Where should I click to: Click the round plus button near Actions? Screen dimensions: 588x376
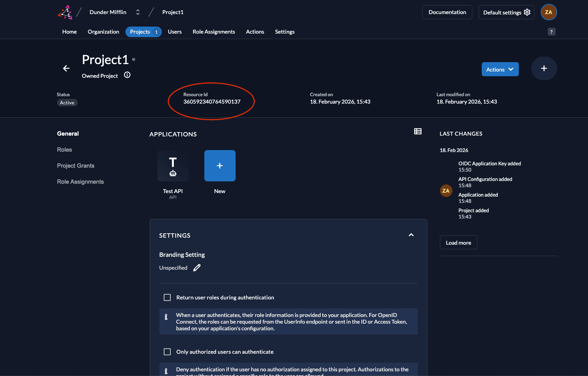(x=543, y=68)
